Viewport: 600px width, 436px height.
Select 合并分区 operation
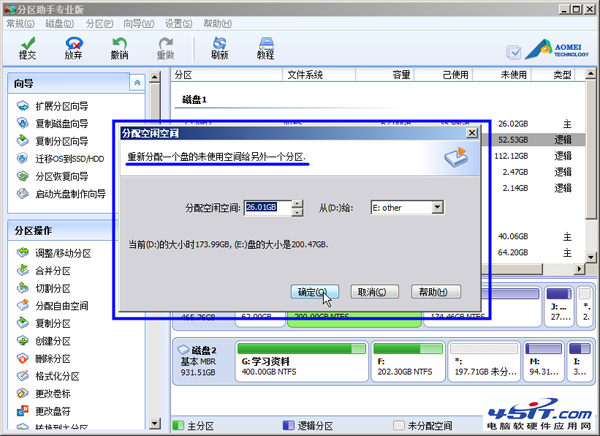tap(44, 271)
